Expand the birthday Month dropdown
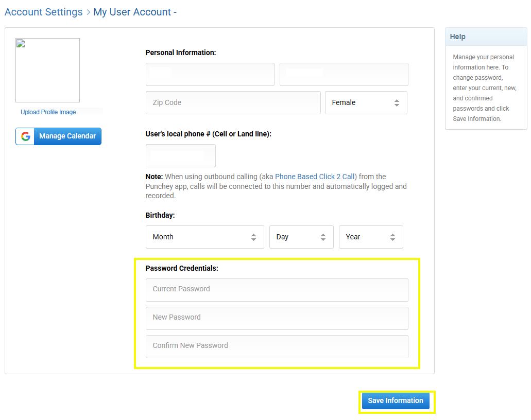Image resolution: width=531 pixels, height=420 pixels. [x=205, y=237]
